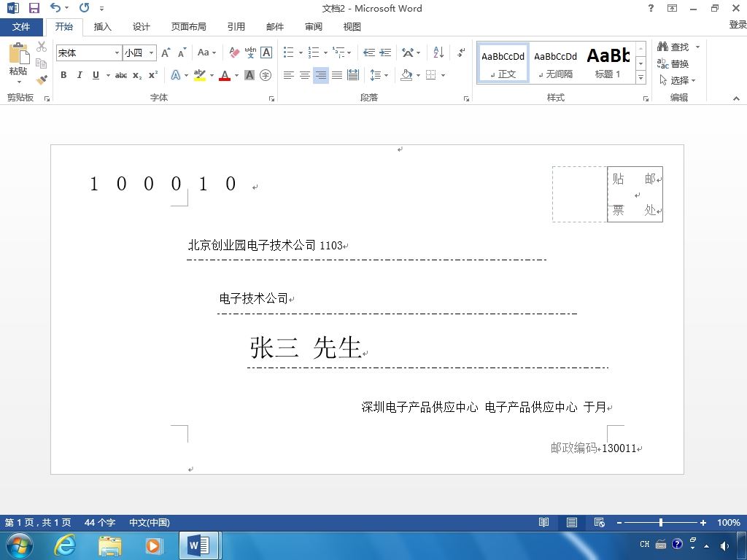The width and height of the screenshot is (747, 560).
Task: Align text to the right
Action: coord(321,75)
